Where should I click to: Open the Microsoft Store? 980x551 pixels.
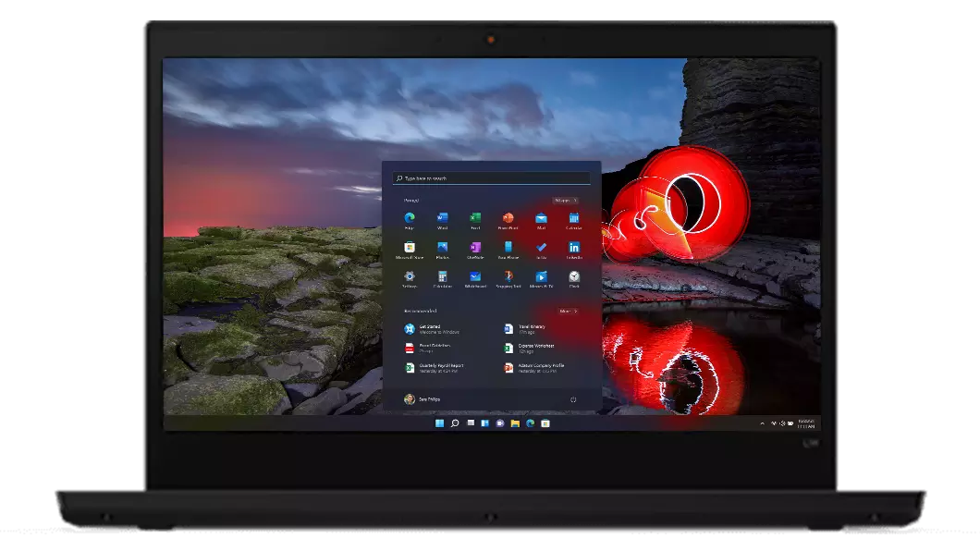[x=409, y=248]
